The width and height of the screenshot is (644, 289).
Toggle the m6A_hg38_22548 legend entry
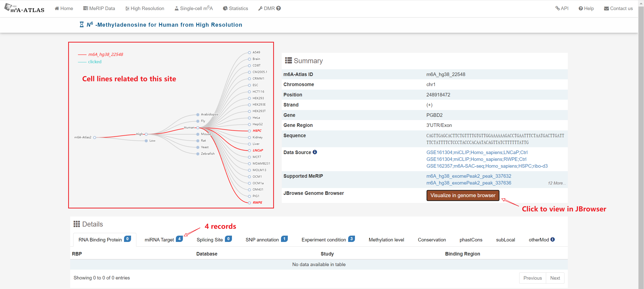[x=101, y=54]
